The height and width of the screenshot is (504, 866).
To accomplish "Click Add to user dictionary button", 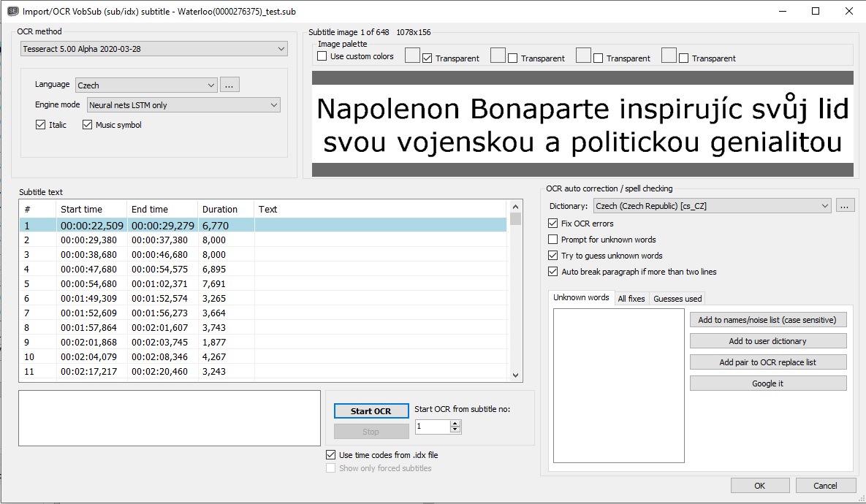I will (x=767, y=341).
